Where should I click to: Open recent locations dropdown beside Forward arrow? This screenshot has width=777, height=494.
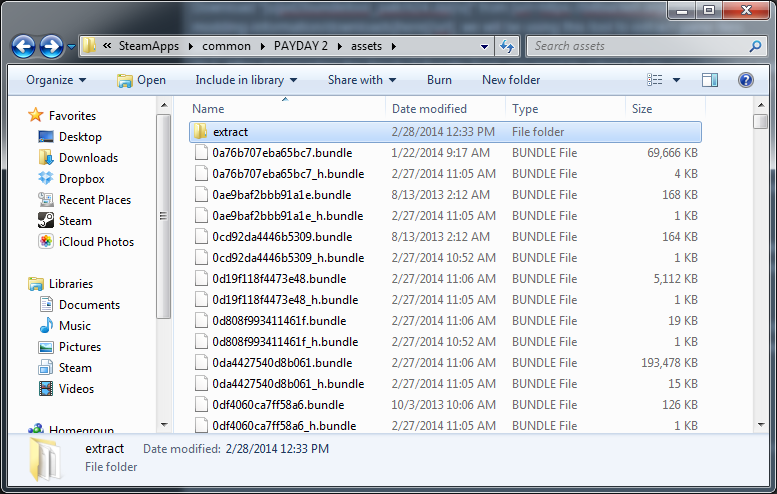(x=71, y=47)
